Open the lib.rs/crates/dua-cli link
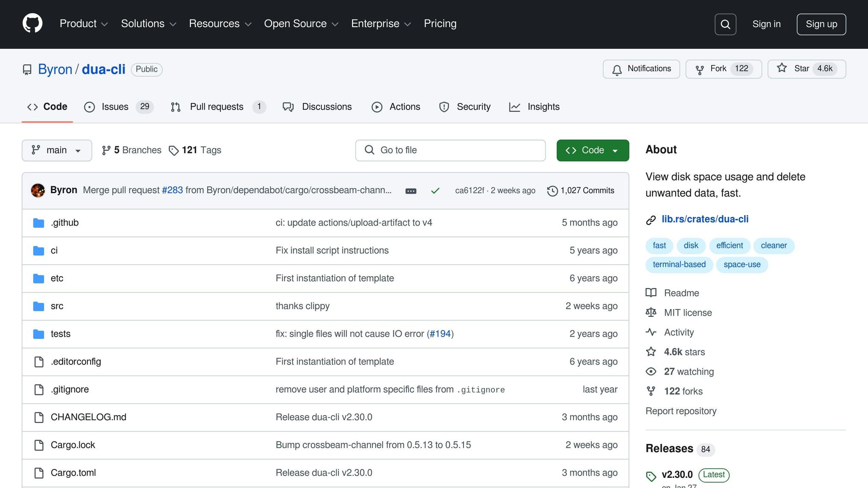 point(705,219)
